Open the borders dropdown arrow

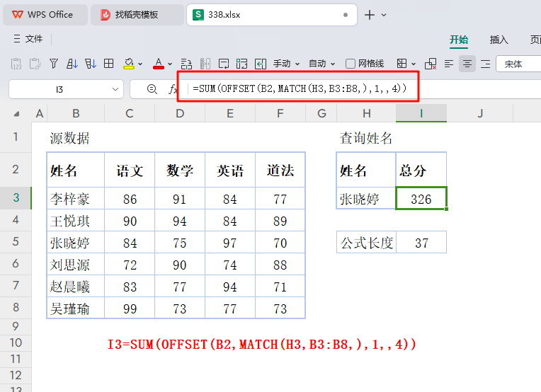pyautogui.click(x=414, y=64)
